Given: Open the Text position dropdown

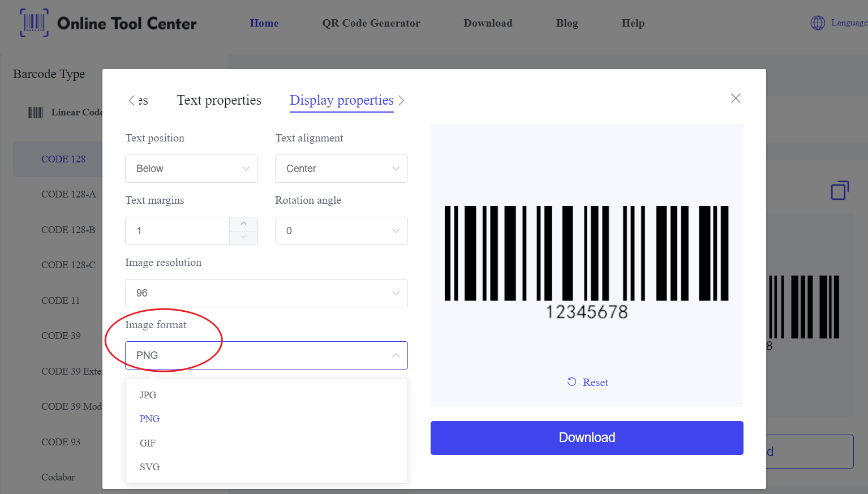Looking at the screenshot, I should (x=191, y=169).
